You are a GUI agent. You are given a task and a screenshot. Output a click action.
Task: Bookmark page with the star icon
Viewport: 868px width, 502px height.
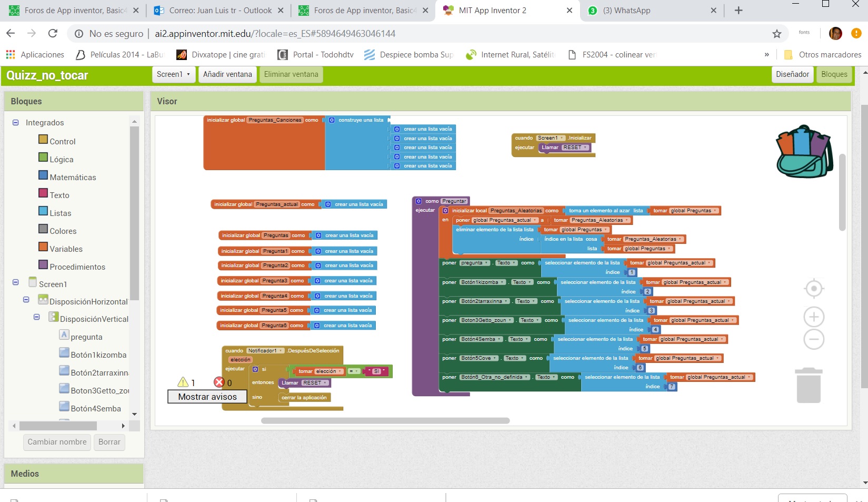776,34
